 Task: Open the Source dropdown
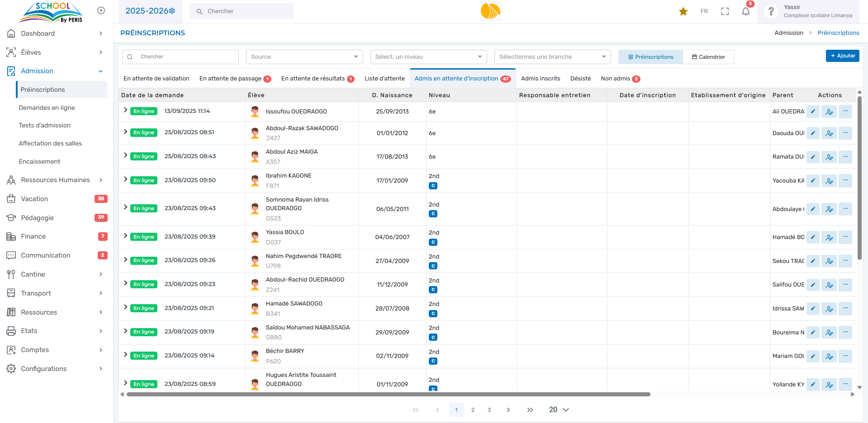[304, 57]
